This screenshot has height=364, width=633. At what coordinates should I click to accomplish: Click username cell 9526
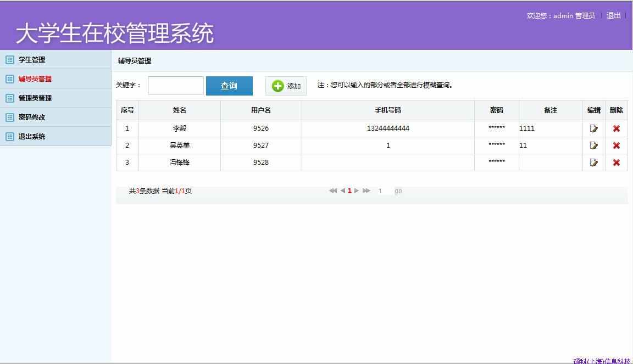coord(261,128)
